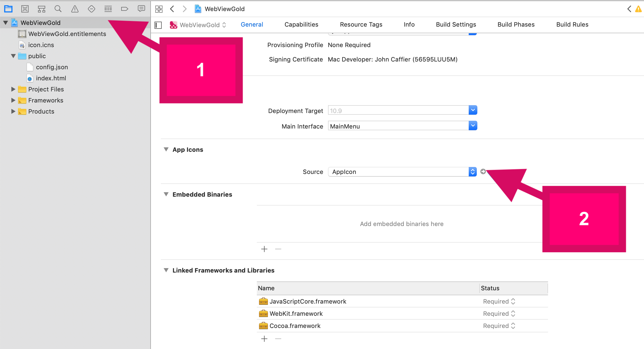Image resolution: width=644 pixels, height=349 pixels.
Task: Switch to the Capabilities tab
Action: pyautogui.click(x=301, y=24)
